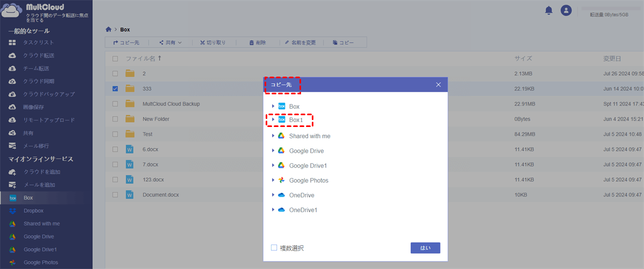Expand the Shared with me tree node
The image size is (644, 269).
point(273,136)
